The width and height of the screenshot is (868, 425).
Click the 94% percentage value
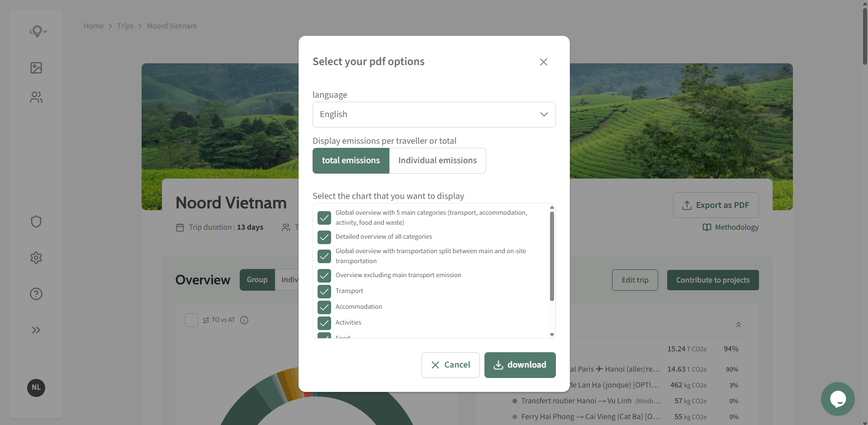tap(731, 349)
